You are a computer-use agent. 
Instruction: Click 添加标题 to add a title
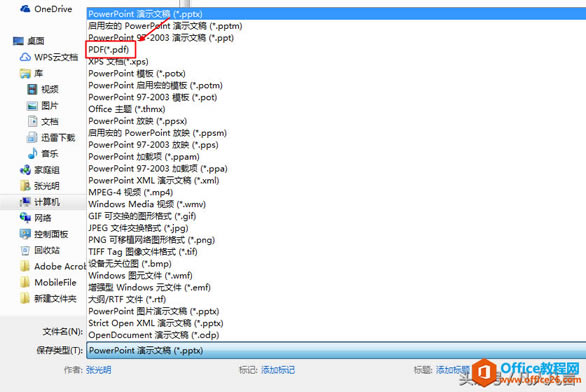tap(453, 370)
